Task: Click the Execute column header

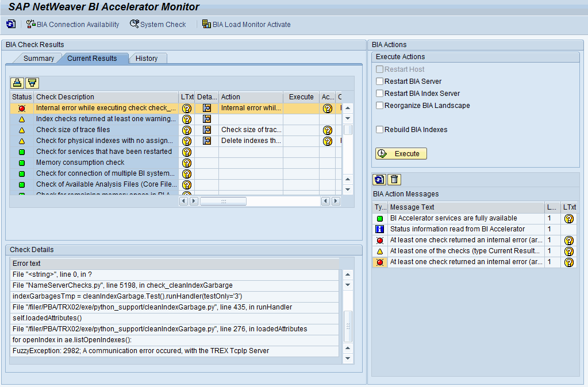Action: tap(301, 96)
